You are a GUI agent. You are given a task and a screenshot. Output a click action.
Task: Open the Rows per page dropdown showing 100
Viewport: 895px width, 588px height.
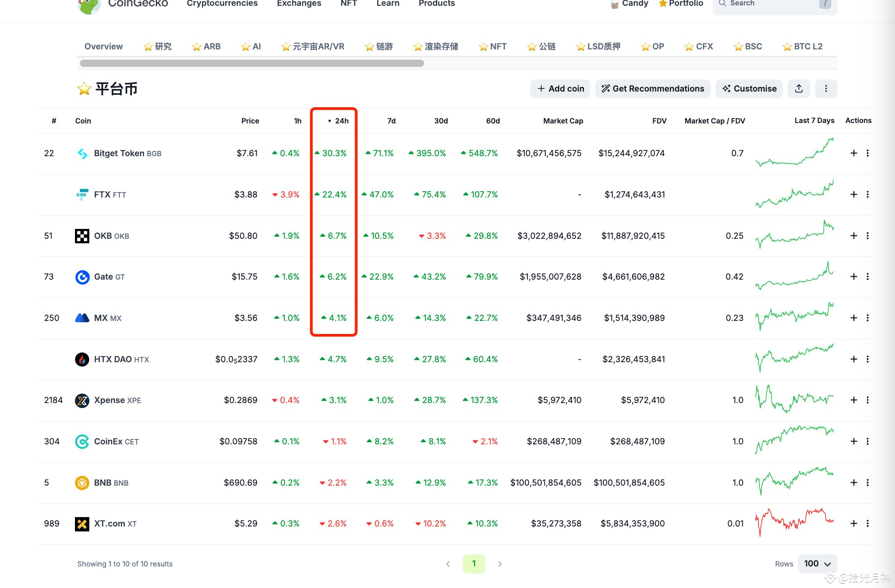click(x=817, y=564)
